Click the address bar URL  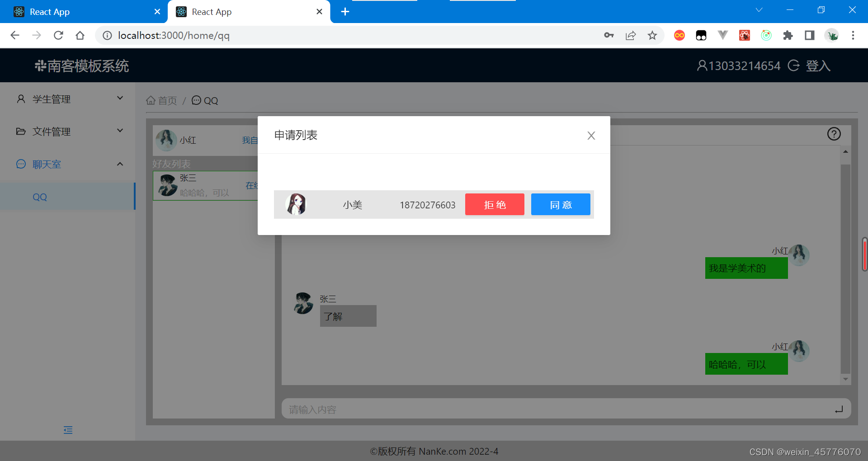tap(174, 35)
